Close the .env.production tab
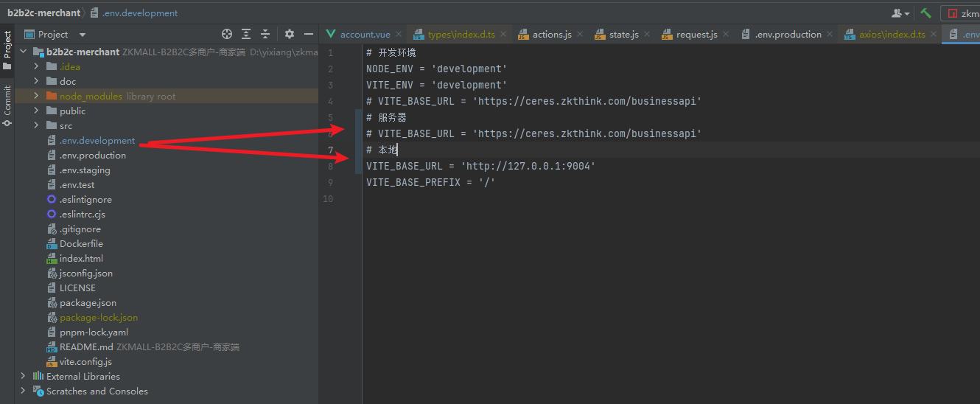The height and width of the screenshot is (404, 980). 830,35
